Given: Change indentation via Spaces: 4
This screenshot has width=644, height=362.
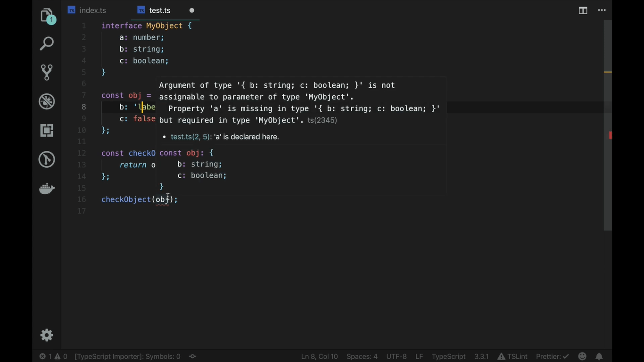Looking at the screenshot, I should [362, 356].
